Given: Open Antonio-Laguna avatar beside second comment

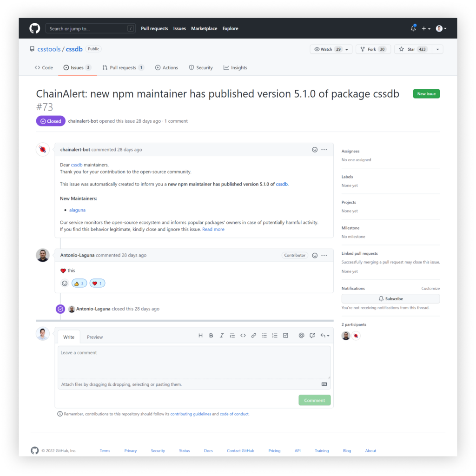Looking at the screenshot, I should click(x=43, y=255).
